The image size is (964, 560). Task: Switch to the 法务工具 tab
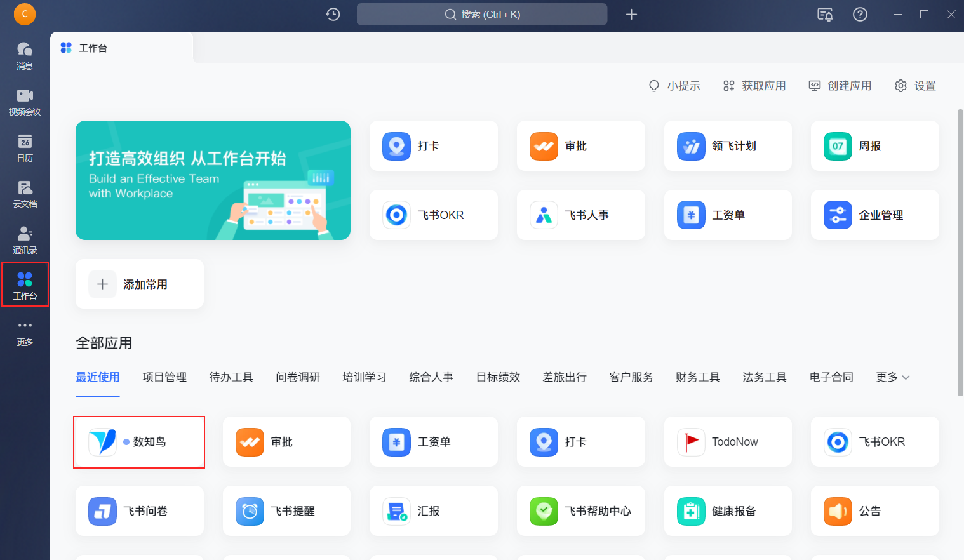pyautogui.click(x=765, y=377)
